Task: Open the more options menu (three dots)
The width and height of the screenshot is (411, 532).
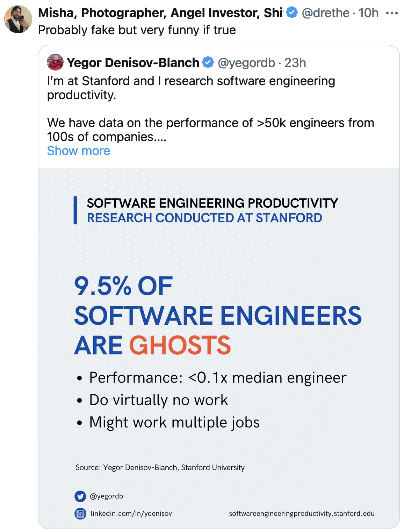Action: (392, 13)
